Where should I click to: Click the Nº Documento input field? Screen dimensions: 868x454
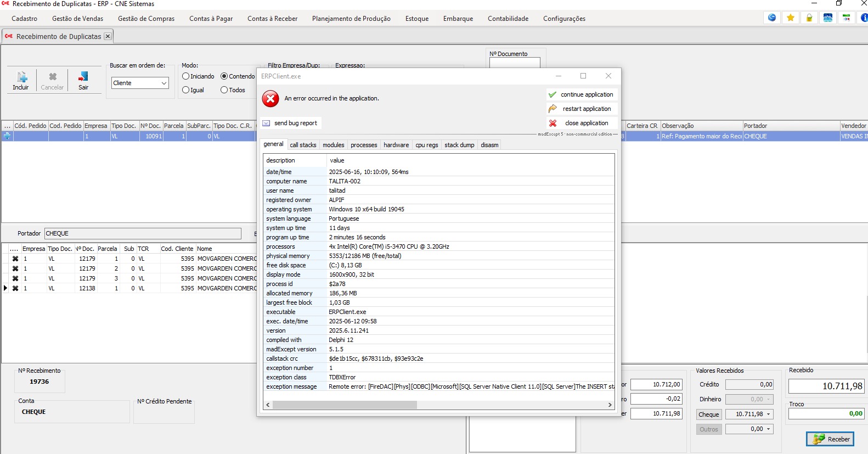pos(514,63)
